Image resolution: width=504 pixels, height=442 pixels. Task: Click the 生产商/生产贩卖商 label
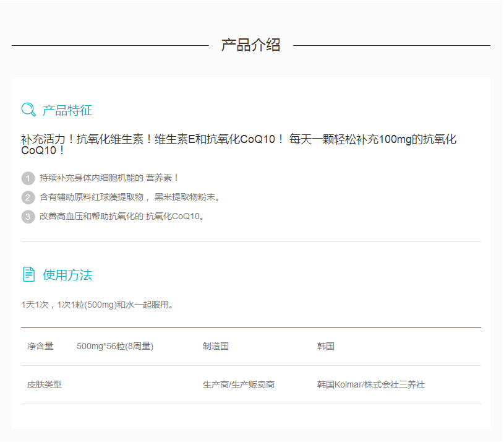[x=239, y=385]
